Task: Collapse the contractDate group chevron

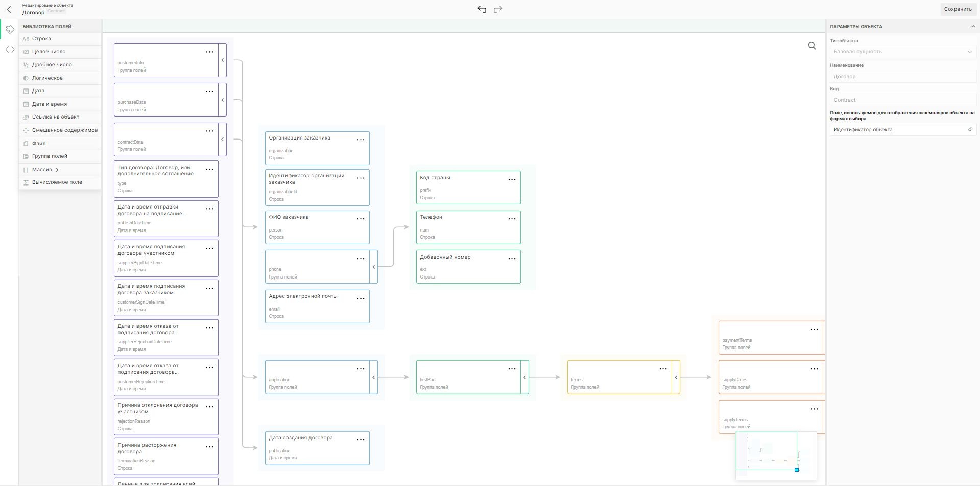Action: coord(222,140)
